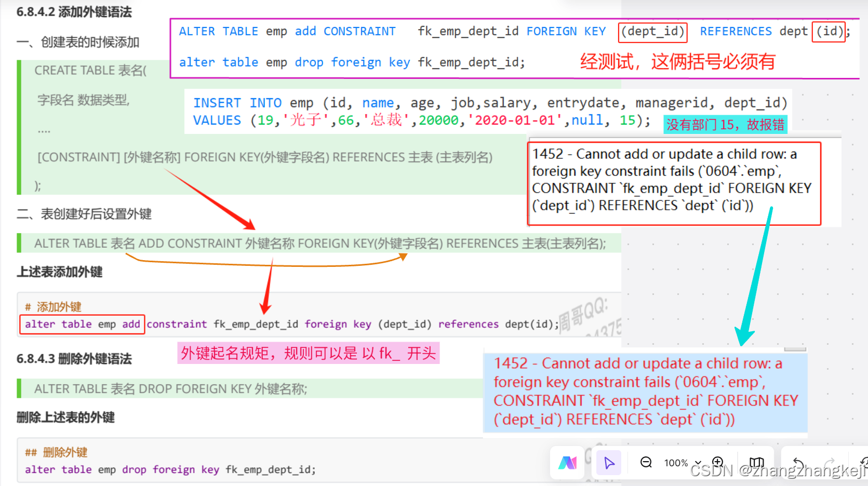Redo the undone action
868x486 pixels.
tap(830, 462)
